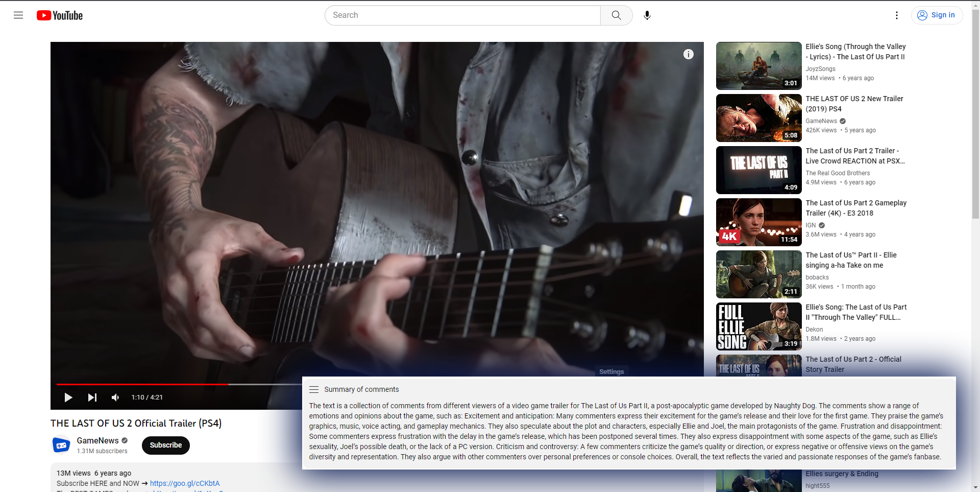
Task: Subscribe to GameNews channel
Action: (166, 445)
